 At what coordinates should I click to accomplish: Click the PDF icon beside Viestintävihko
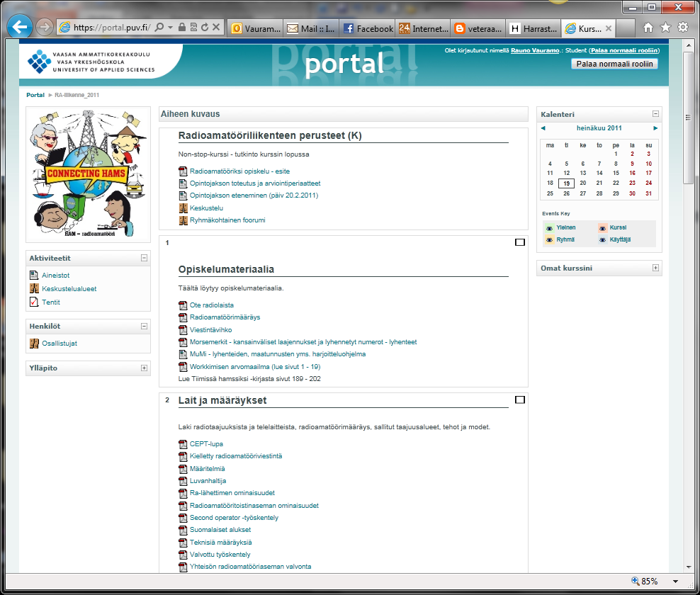click(183, 330)
